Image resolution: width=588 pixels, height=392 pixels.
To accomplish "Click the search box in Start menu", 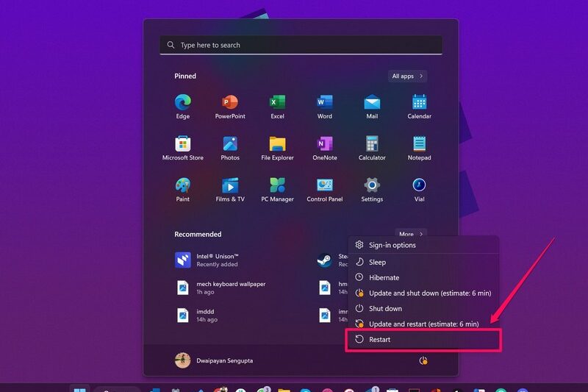I will coord(301,45).
